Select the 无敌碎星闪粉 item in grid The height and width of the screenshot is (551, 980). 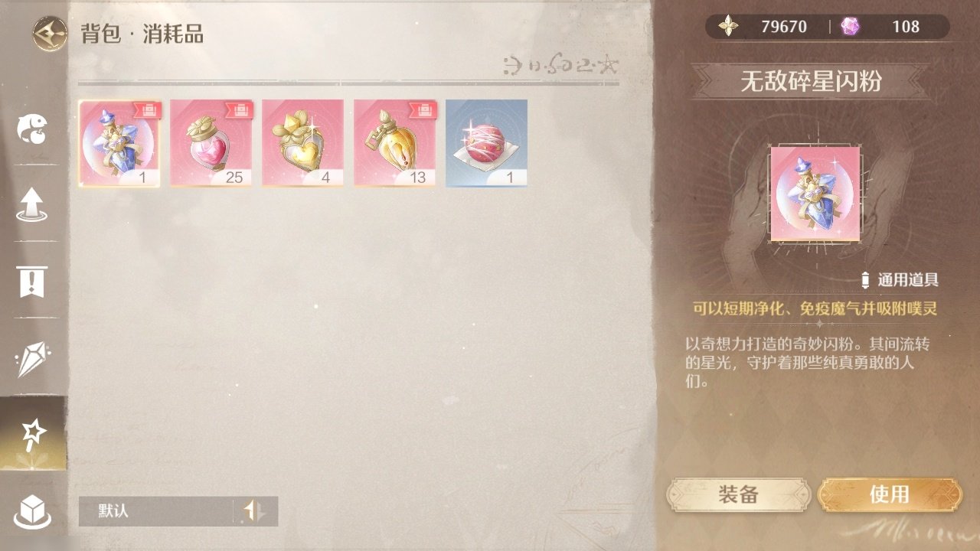(119, 143)
